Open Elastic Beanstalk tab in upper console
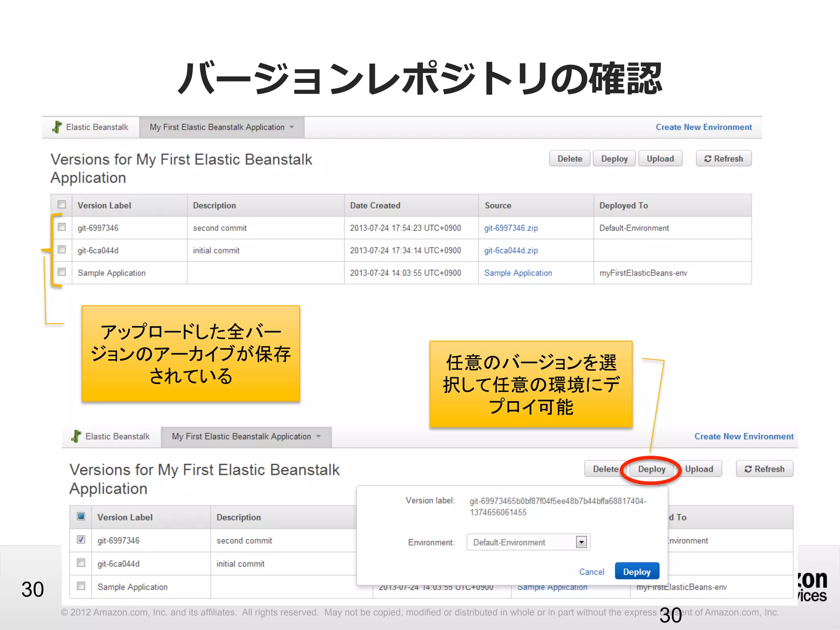Screen dimensions: 840x630 (91, 127)
